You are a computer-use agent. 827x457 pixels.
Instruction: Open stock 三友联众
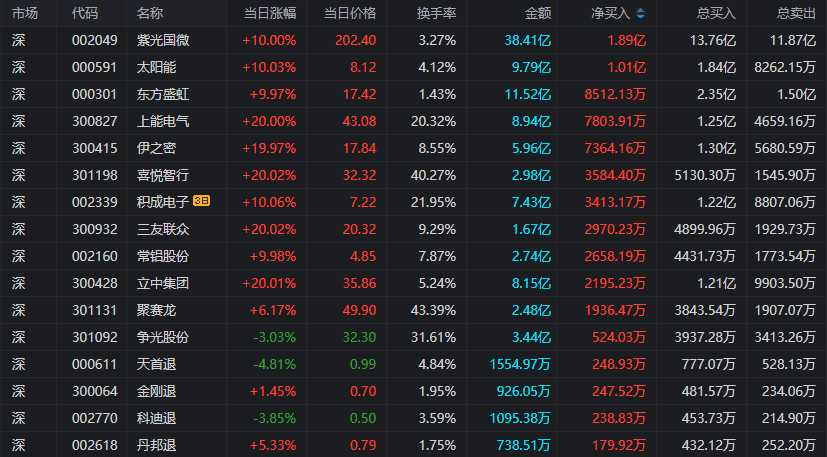[163, 229]
